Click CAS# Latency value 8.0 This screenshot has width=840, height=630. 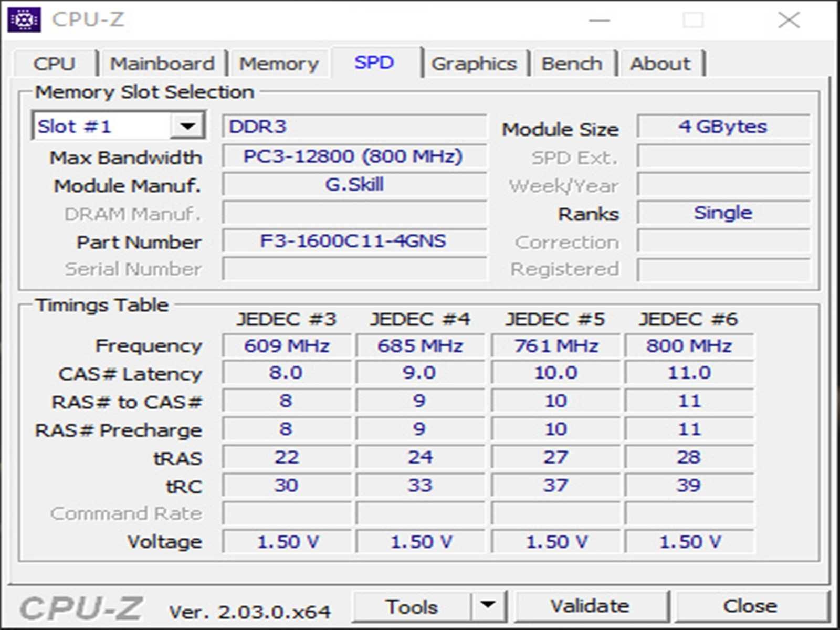click(x=287, y=373)
